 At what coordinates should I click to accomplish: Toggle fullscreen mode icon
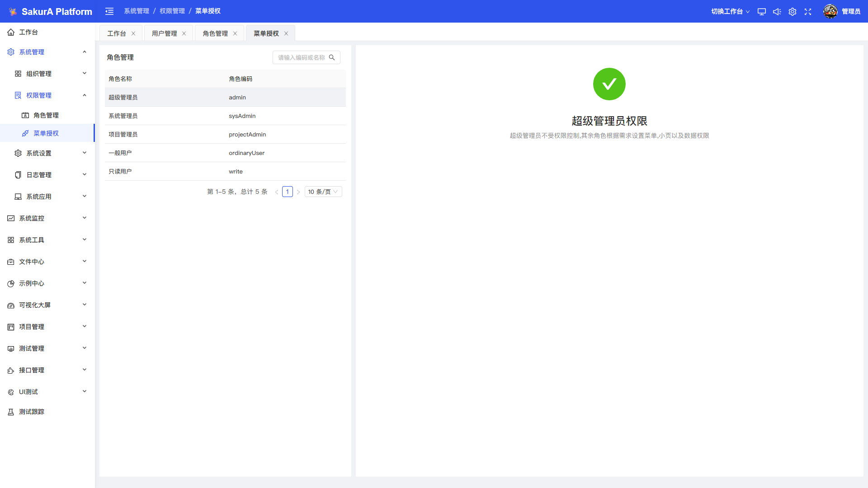[x=808, y=12]
